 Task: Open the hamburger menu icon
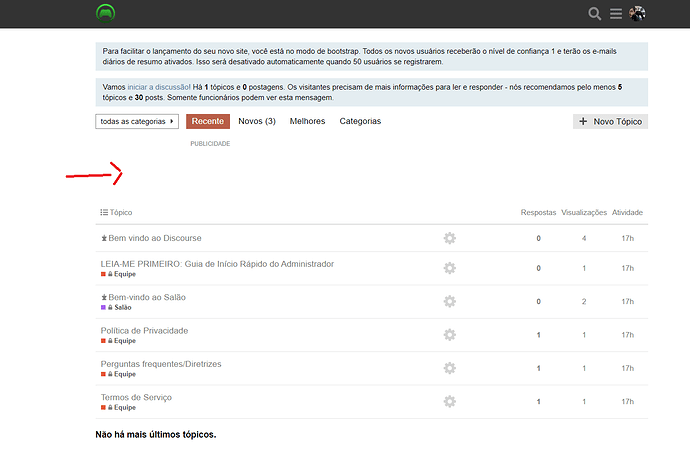(616, 14)
